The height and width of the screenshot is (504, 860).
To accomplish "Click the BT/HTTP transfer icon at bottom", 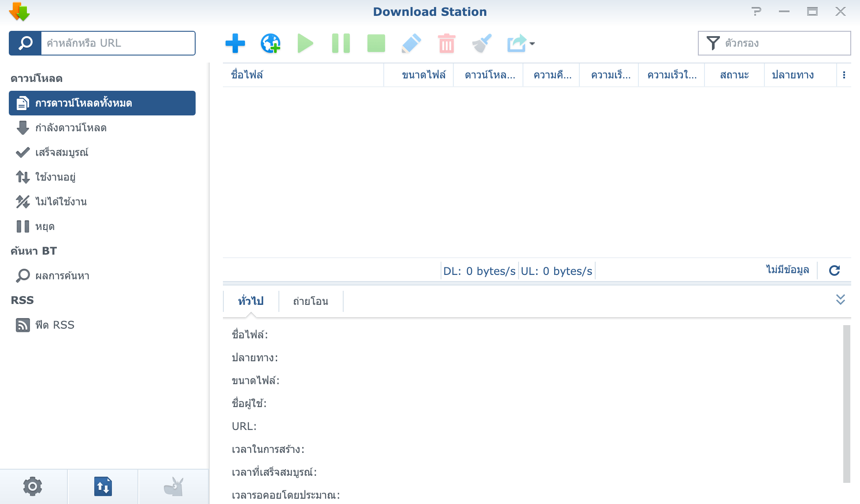I will coord(103,486).
